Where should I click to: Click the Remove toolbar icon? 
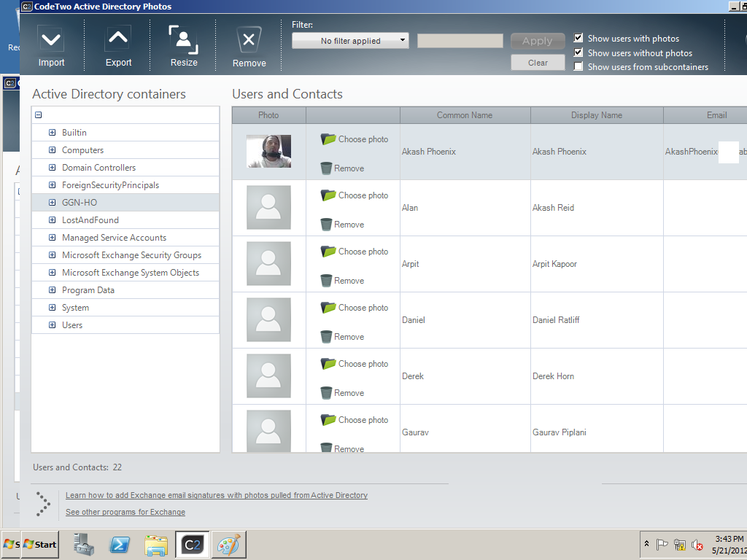click(x=249, y=41)
